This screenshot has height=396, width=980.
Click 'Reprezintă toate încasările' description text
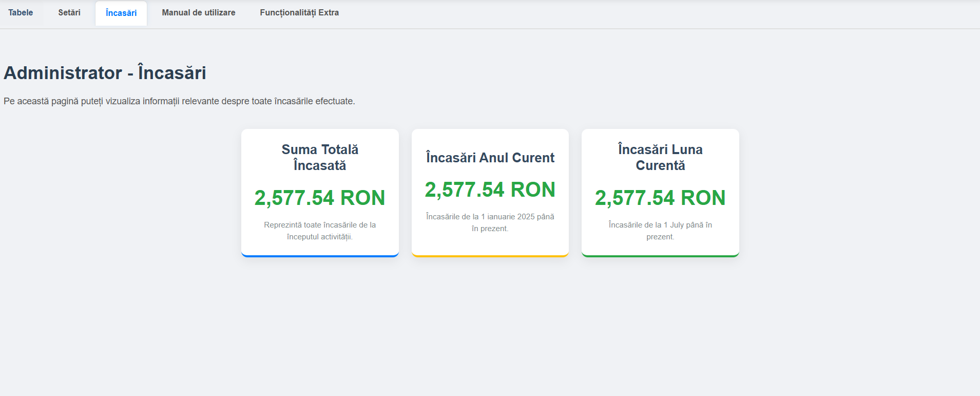click(x=320, y=231)
